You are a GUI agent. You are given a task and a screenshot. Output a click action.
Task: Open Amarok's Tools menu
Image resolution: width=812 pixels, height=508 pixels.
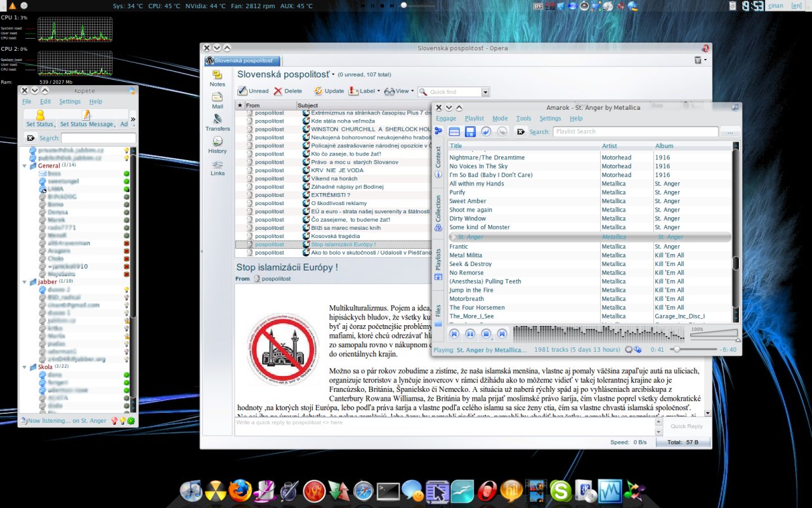click(x=523, y=118)
